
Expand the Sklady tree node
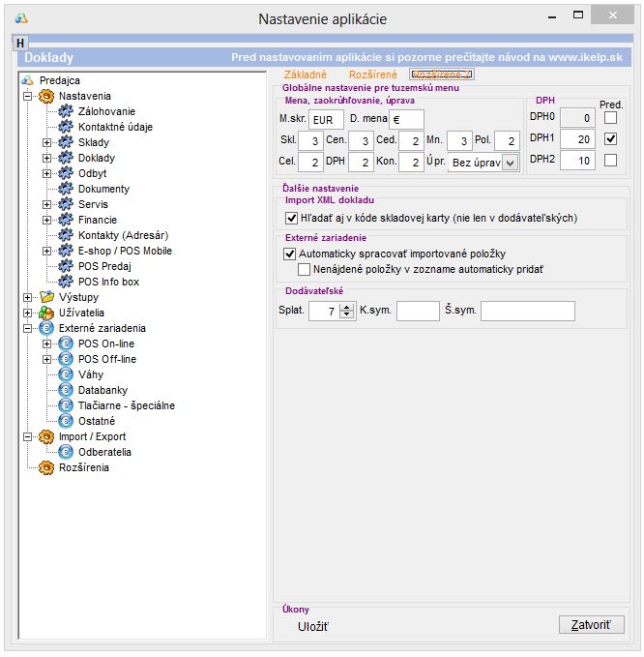point(46,142)
